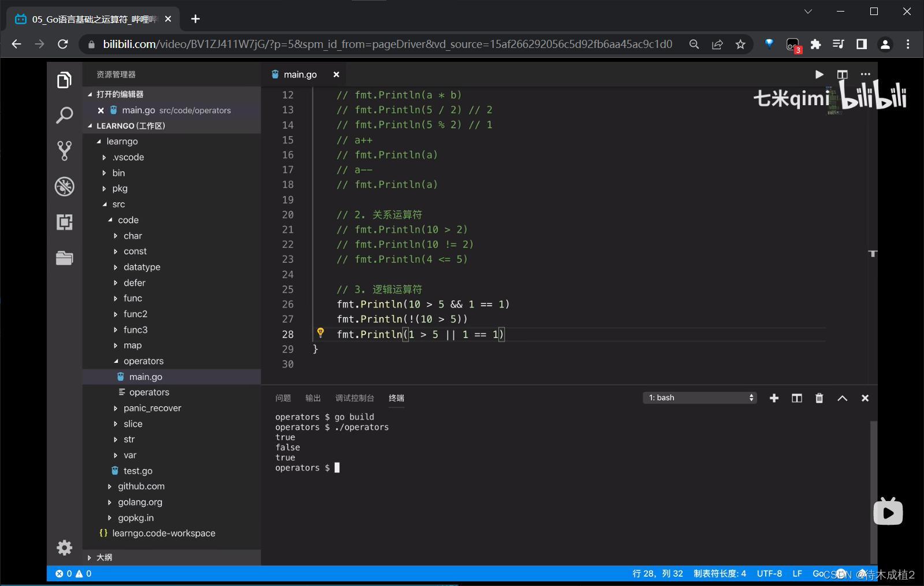The image size is (924, 586).
Task: Click the errors and warnings status item
Action: [73, 574]
